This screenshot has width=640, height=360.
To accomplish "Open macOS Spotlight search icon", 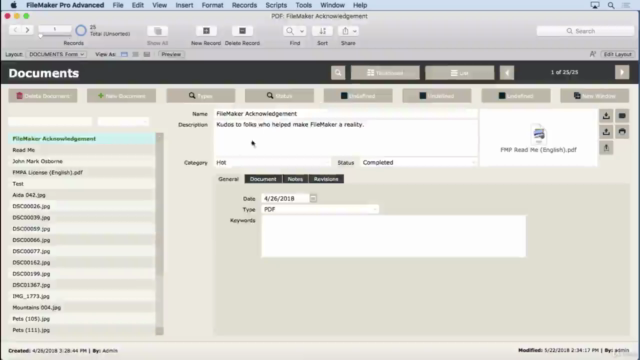I will tap(611, 5).
